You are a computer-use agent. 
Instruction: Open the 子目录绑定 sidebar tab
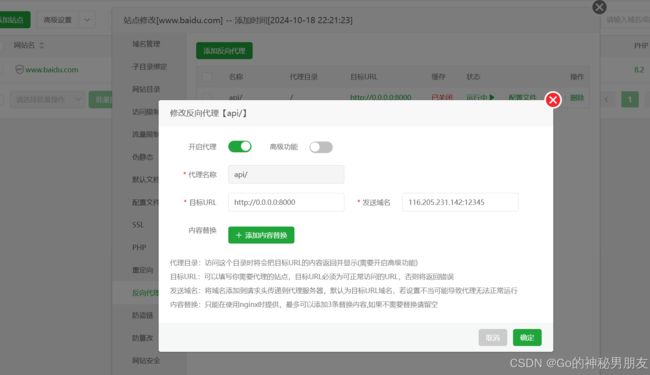coord(149,67)
